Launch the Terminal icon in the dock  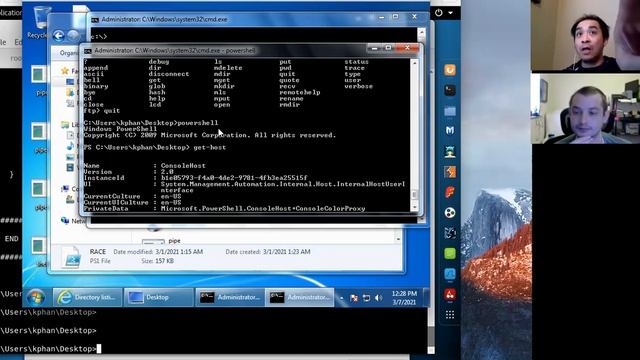(450, 90)
